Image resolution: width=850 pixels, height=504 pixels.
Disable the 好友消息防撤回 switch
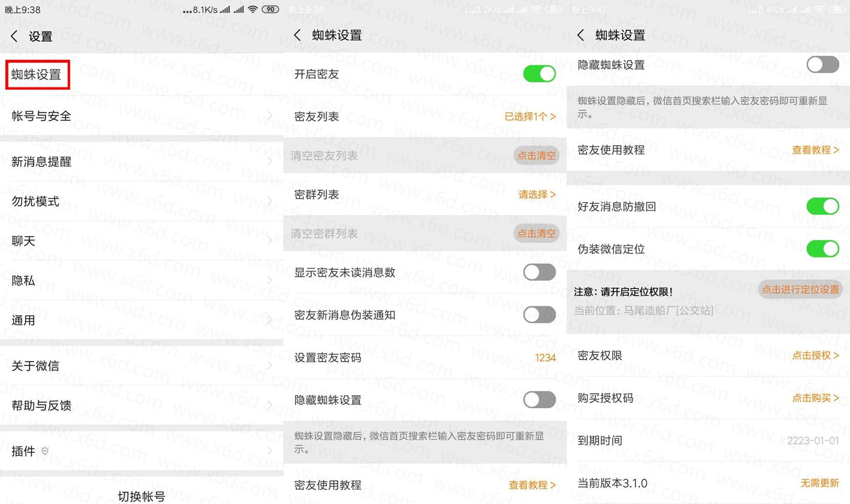tap(822, 206)
